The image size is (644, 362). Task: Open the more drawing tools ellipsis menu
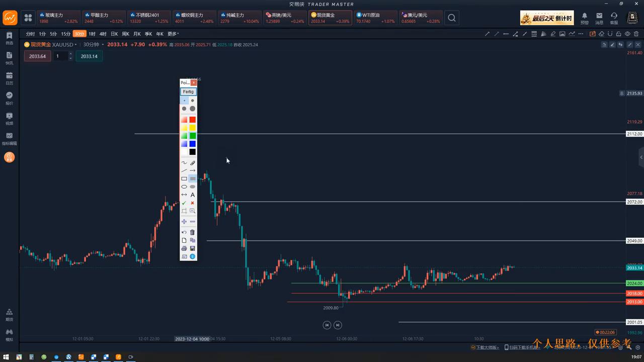point(581,34)
